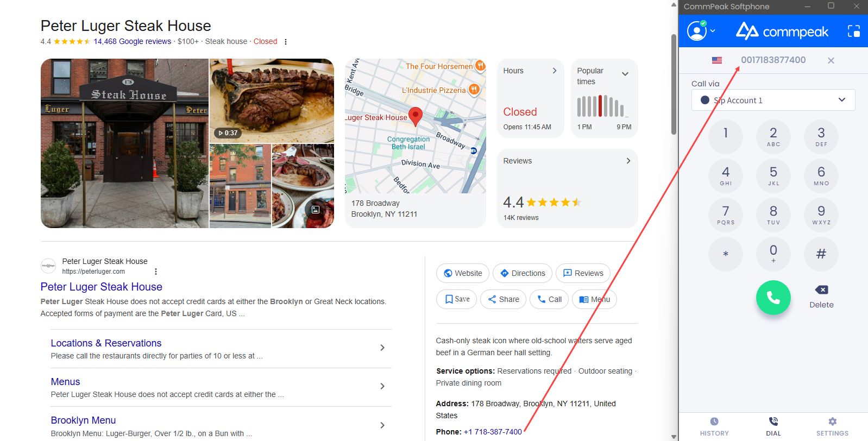Screen dimensions: 868x441
Task: Click the Website button
Action: tap(463, 273)
